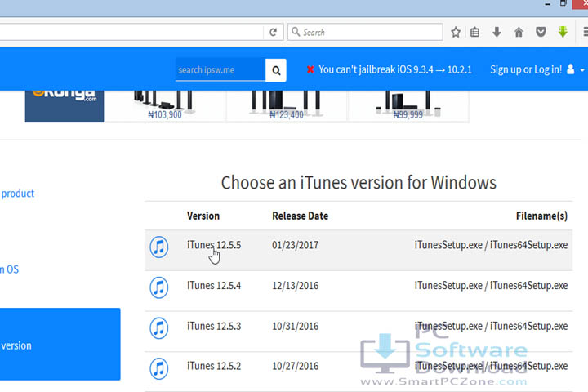Select iTunes 12.5.2 version text
The width and height of the screenshot is (588, 392).
click(x=214, y=366)
